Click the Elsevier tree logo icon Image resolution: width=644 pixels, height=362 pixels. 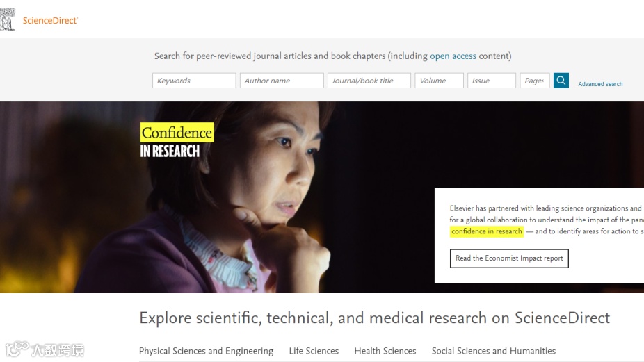coord(8,19)
